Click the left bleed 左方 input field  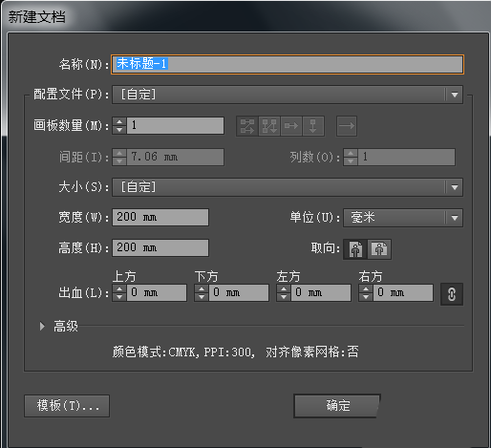click(x=321, y=293)
